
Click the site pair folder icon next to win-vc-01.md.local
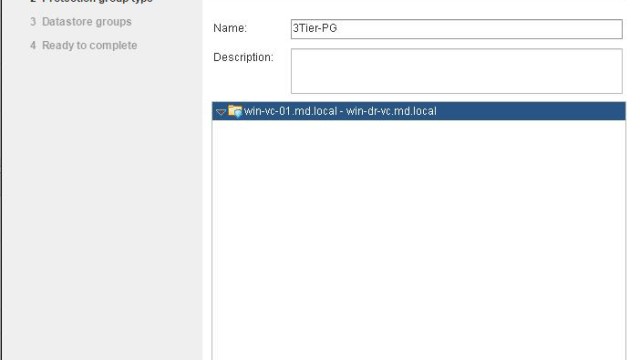(235, 111)
